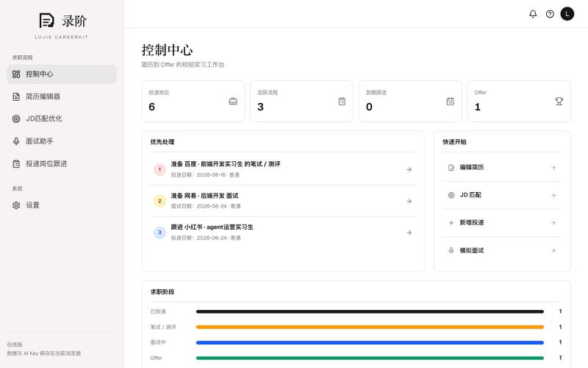Click the 活跃流程 count 3

pyautogui.click(x=260, y=107)
